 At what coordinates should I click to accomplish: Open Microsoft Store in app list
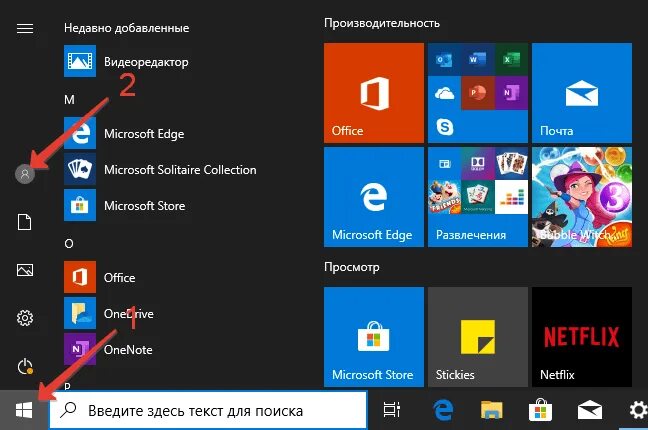pyautogui.click(x=125, y=205)
